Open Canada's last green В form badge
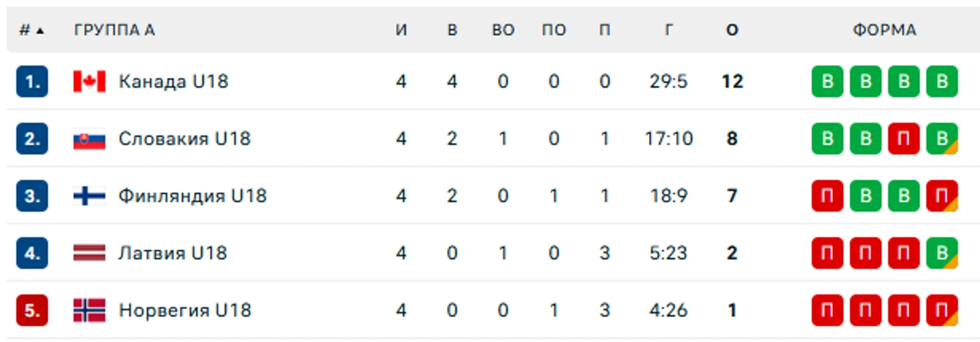The width and height of the screenshot is (980, 342). (x=942, y=82)
